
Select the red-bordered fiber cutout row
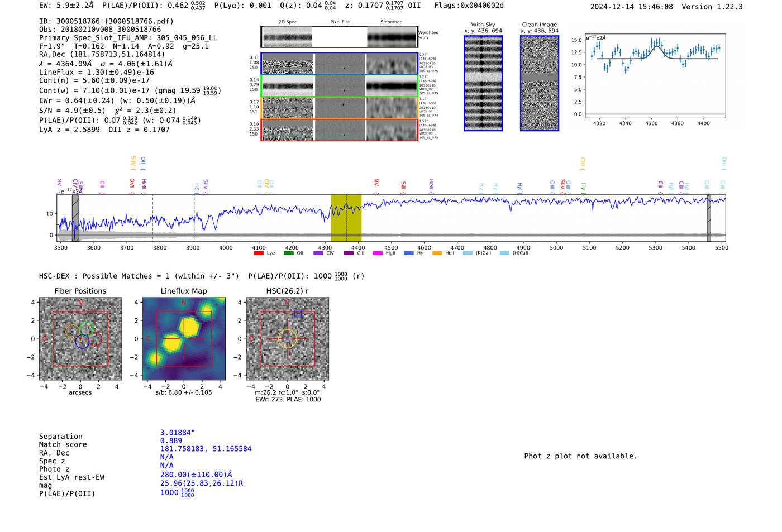coord(339,130)
